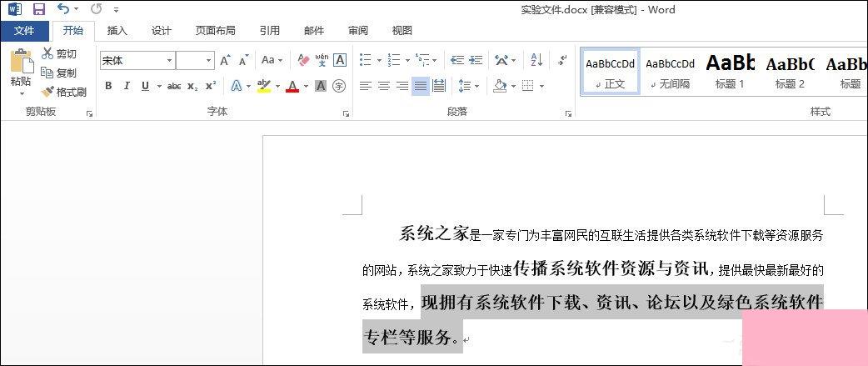Click the enclosed character (字) icon
868x366 pixels.
339,86
